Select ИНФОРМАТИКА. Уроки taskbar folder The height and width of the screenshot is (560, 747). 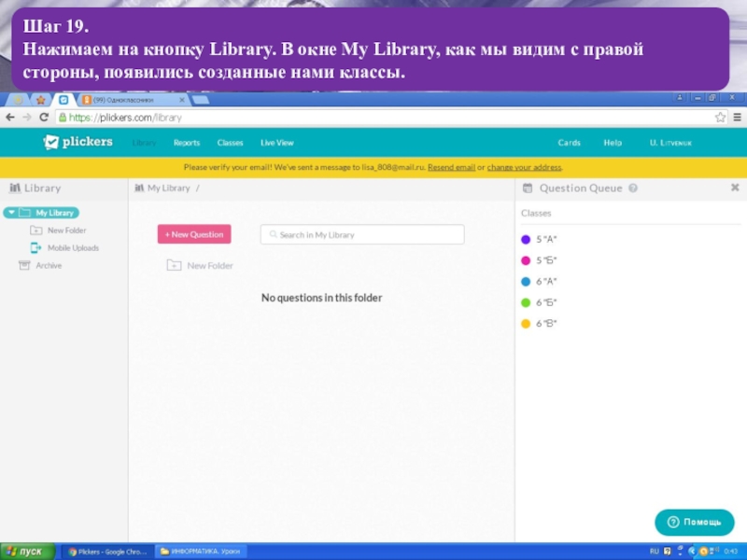click(x=201, y=552)
